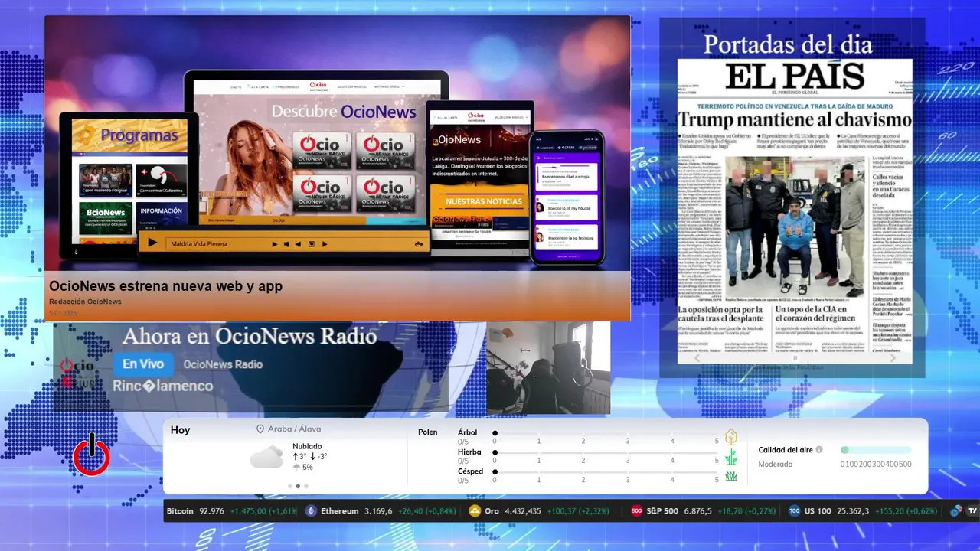
Task: Advance to next newspaper cover arrow
Action: (x=893, y=358)
